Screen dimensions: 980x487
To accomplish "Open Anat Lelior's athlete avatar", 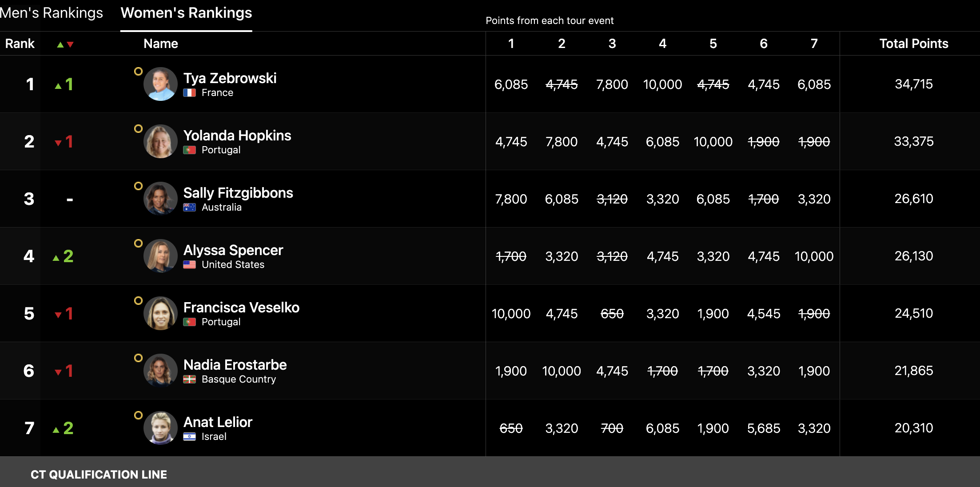I will (160, 428).
